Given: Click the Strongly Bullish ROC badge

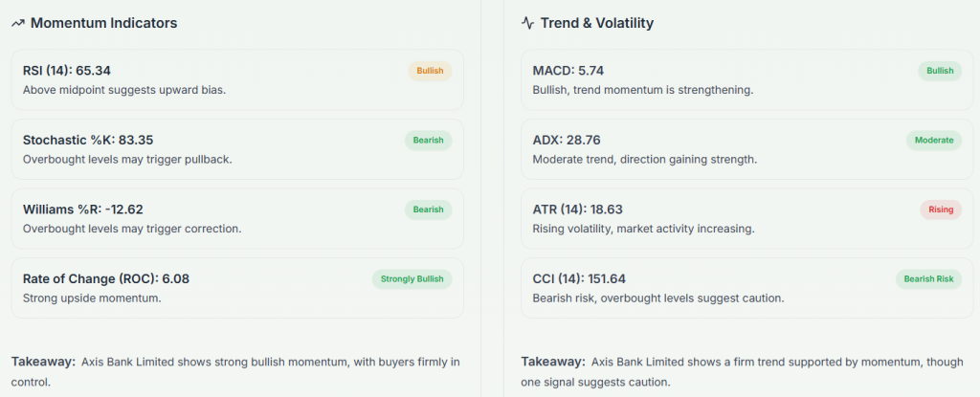Looking at the screenshot, I should pyautogui.click(x=412, y=279).
